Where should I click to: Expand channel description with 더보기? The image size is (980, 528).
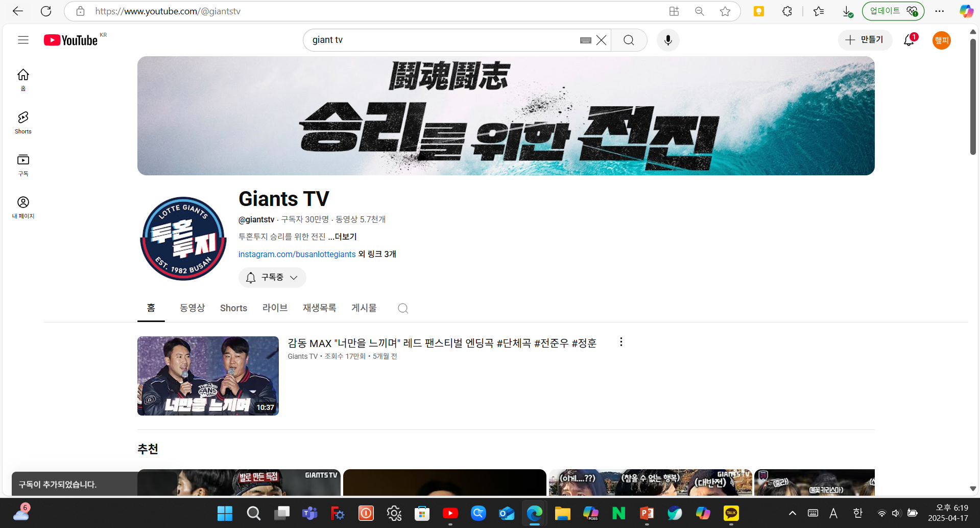click(x=343, y=237)
